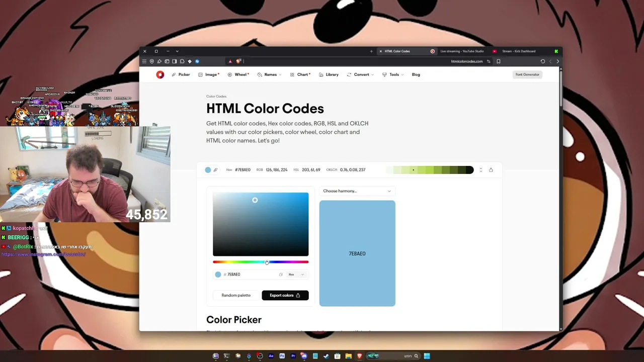Screen dimensions: 644x362
Task: Open File Explorer from the taskbar
Action: 348,356
